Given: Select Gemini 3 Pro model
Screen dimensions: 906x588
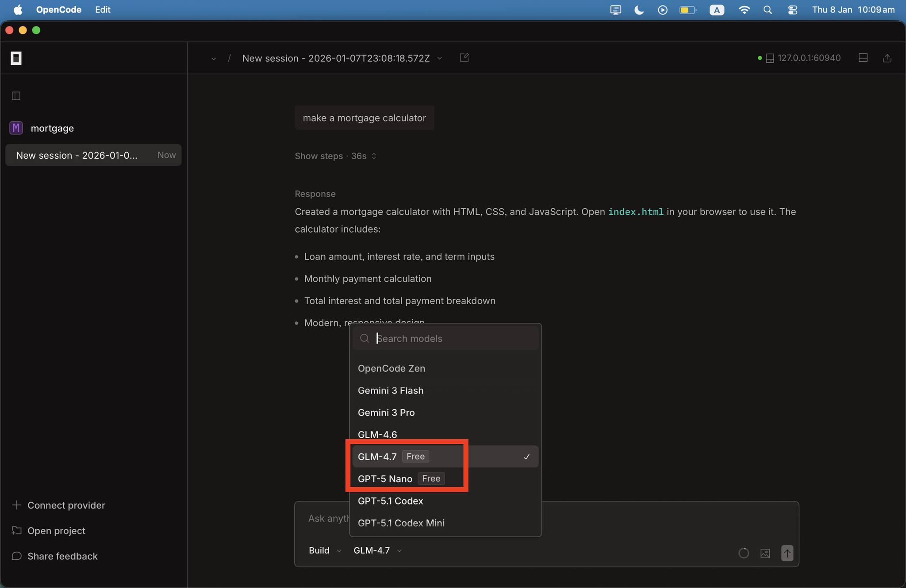Looking at the screenshot, I should [x=445, y=412].
